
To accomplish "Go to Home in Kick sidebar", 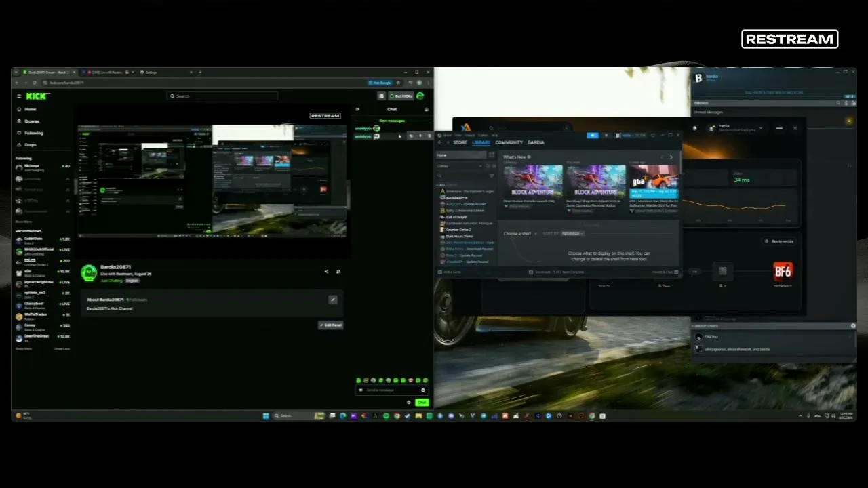I will click(x=27, y=109).
